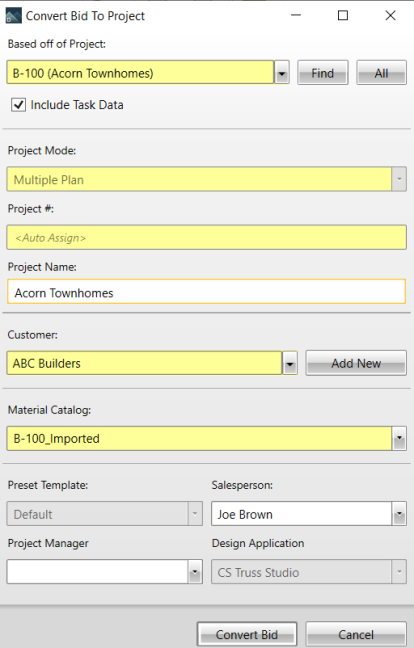Click the Cancel button
Image resolution: width=414 pixels, height=648 pixels.
[356, 634]
